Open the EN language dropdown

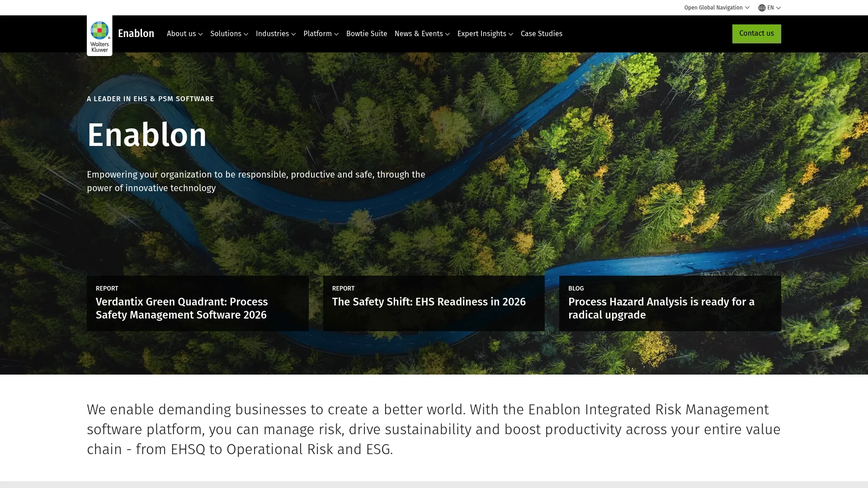tap(769, 8)
